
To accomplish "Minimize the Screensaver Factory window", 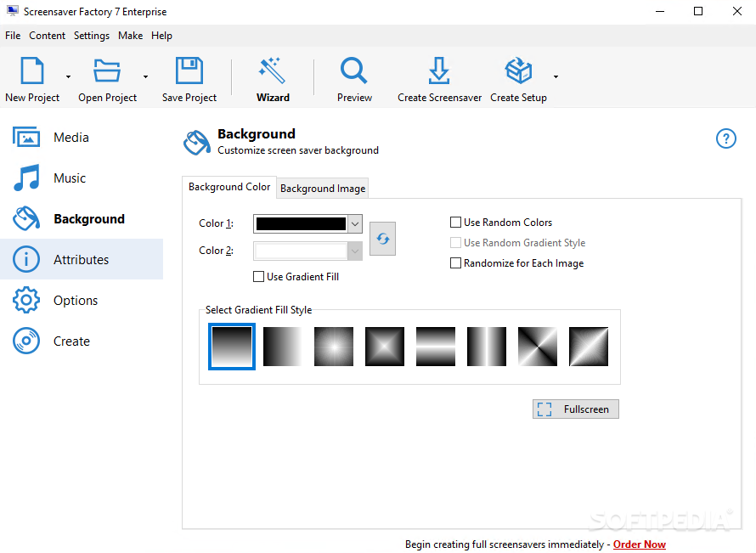I will [x=660, y=12].
